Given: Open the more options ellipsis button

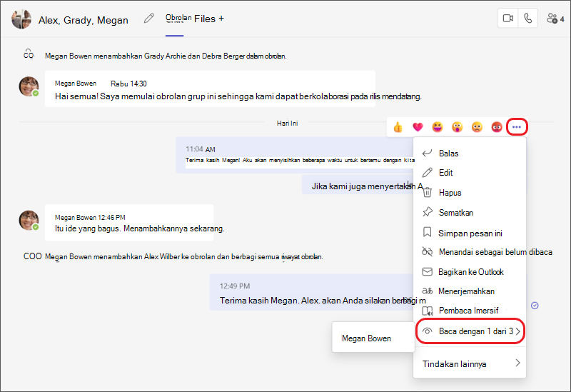Looking at the screenshot, I should click(517, 127).
